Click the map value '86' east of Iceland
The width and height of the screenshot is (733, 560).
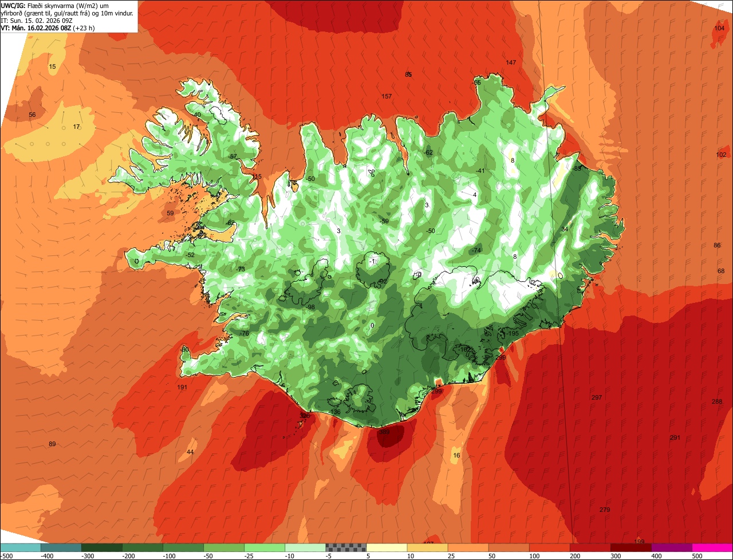pos(717,245)
